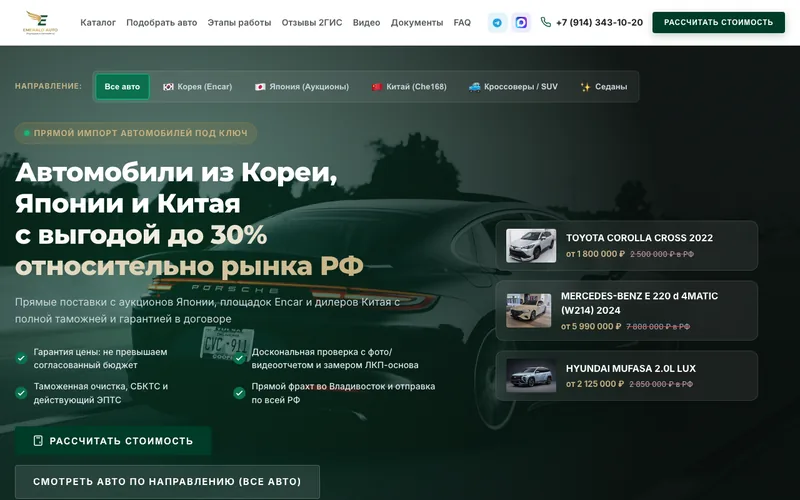This screenshot has height=500, width=800.
Task: Open Документы menu item
Action: point(417,22)
